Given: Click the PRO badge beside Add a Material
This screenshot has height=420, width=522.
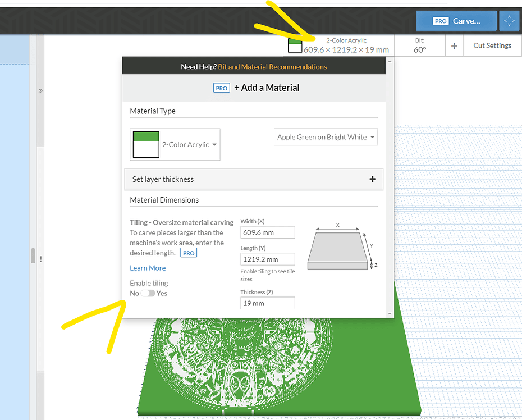Looking at the screenshot, I should tap(221, 88).
